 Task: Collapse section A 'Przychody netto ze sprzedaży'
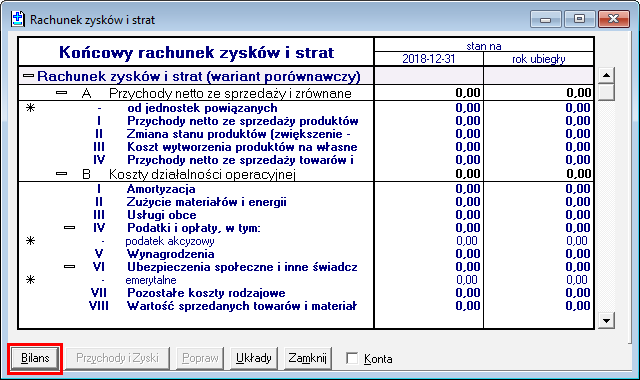[x=61, y=93]
